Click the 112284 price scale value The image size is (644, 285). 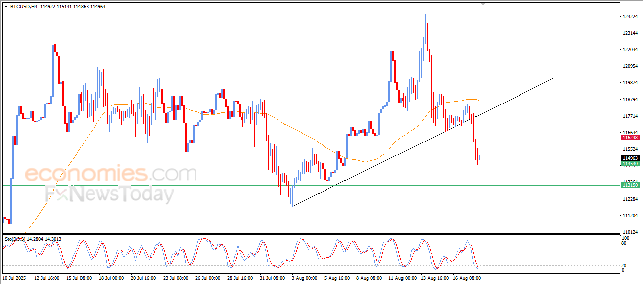coord(631,199)
